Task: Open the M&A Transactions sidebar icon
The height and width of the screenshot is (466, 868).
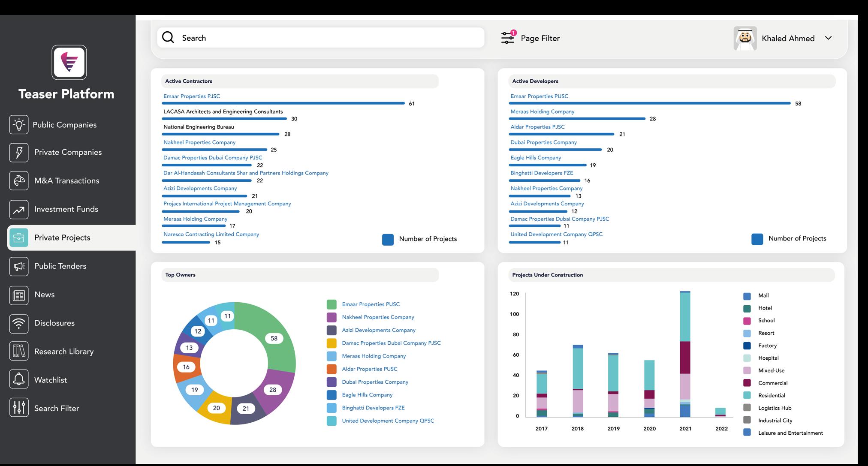Action: coord(19,181)
